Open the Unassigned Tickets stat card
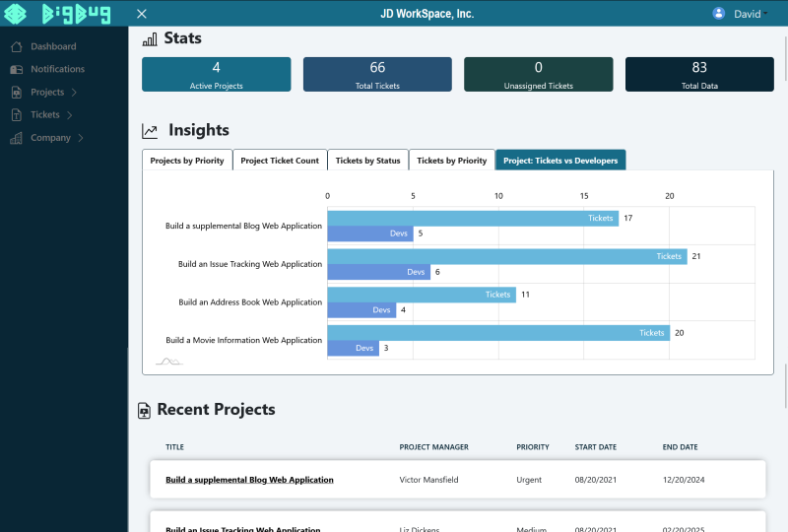The image size is (788, 532). click(x=538, y=75)
